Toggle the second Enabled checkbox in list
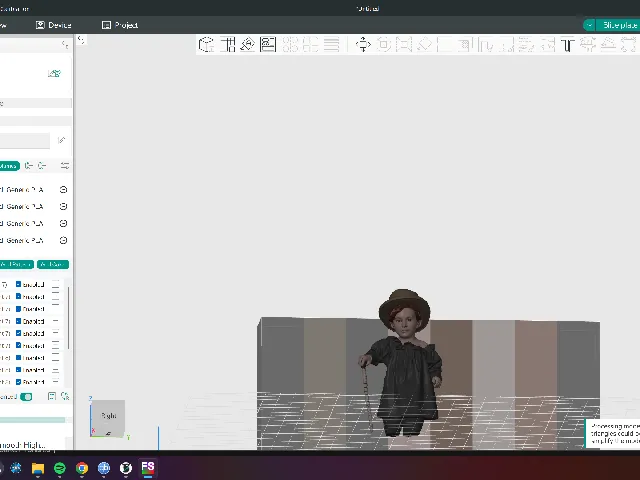640x480 pixels. [x=18, y=296]
